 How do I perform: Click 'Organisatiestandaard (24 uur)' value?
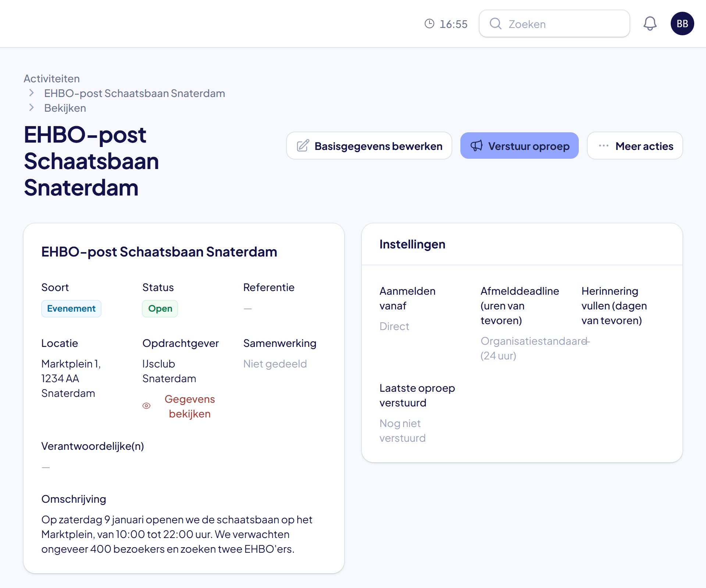coord(534,348)
